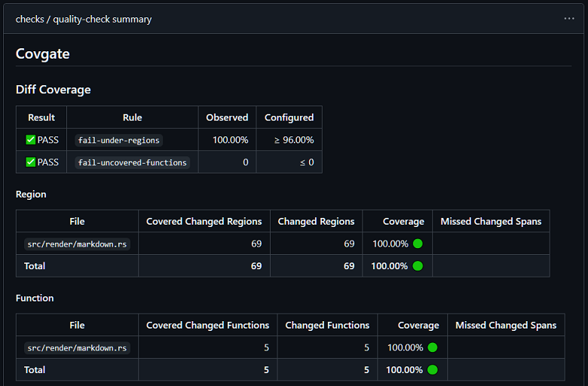Click the Rule column header
This screenshot has height=386, width=588.
(x=133, y=118)
